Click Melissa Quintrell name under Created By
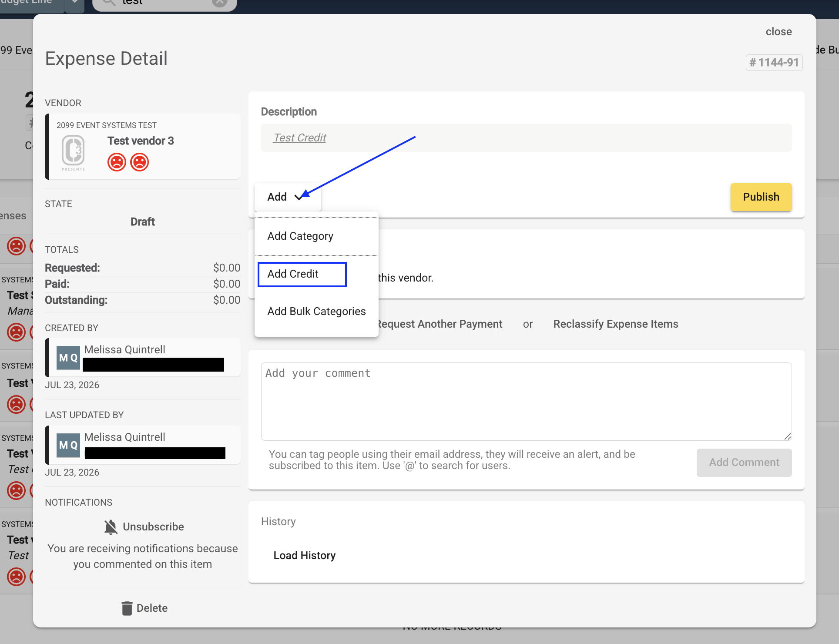839x644 pixels. 124,350
